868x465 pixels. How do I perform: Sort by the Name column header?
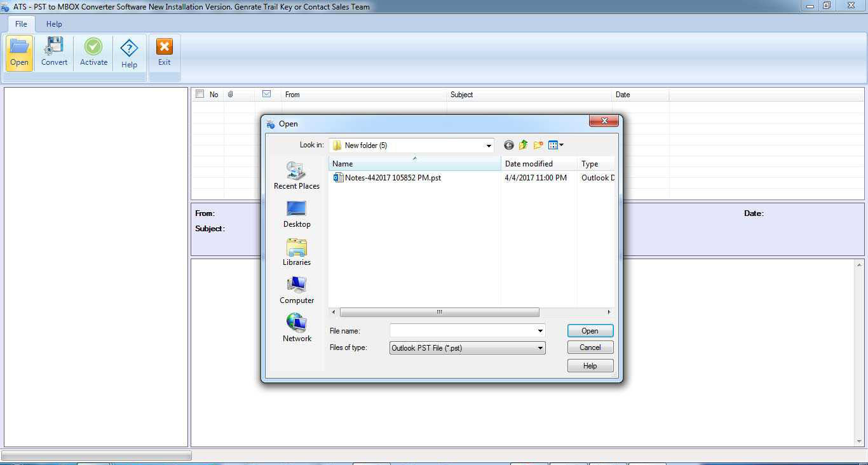click(x=415, y=164)
